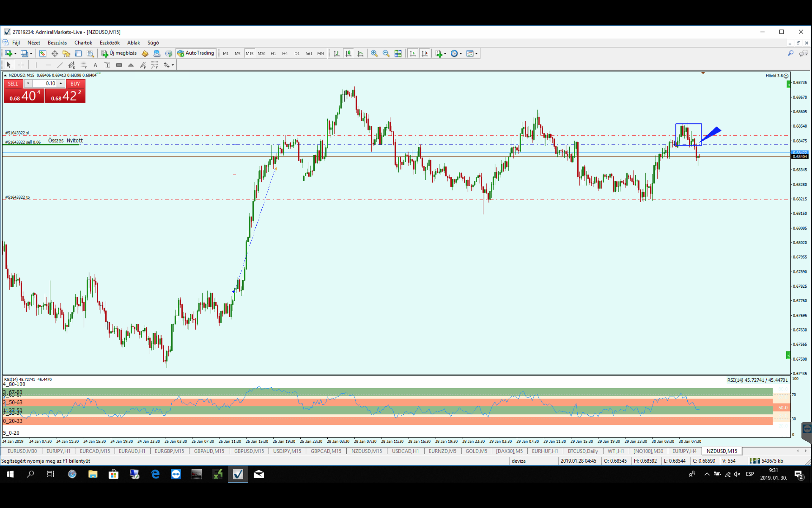Open the Navigator folder-star icon
The height and width of the screenshot is (508, 812).
pyautogui.click(x=66, y=53)
